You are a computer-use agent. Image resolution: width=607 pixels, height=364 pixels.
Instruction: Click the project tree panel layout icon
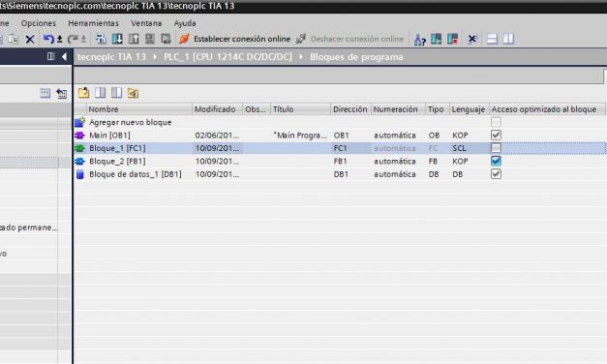pos(50,56)
